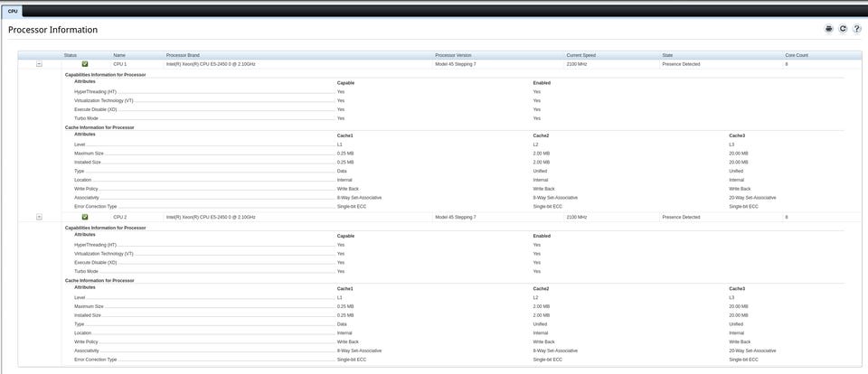Click CPU 1 Cache3 '20-Way Set-Associative' value
Image resolution: width=868 pixels, height=374 pixels.
(752, 198)
